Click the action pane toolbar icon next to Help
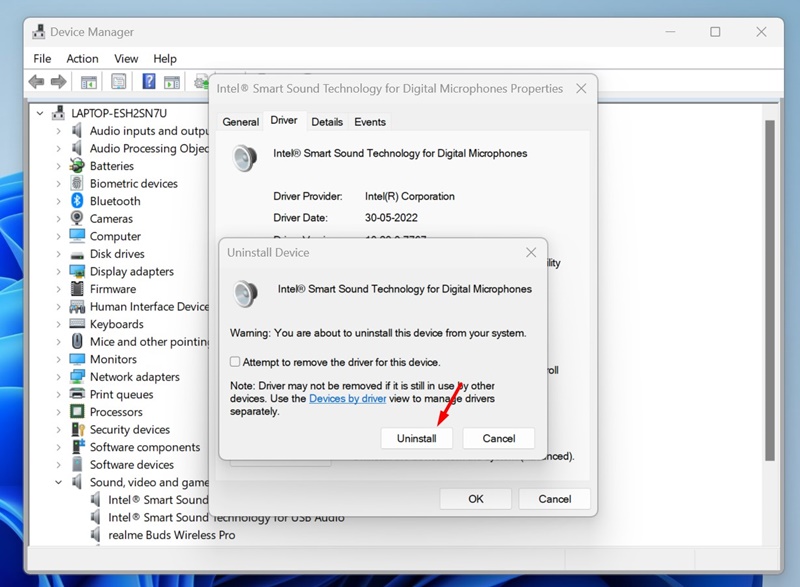 click(172, 82)
